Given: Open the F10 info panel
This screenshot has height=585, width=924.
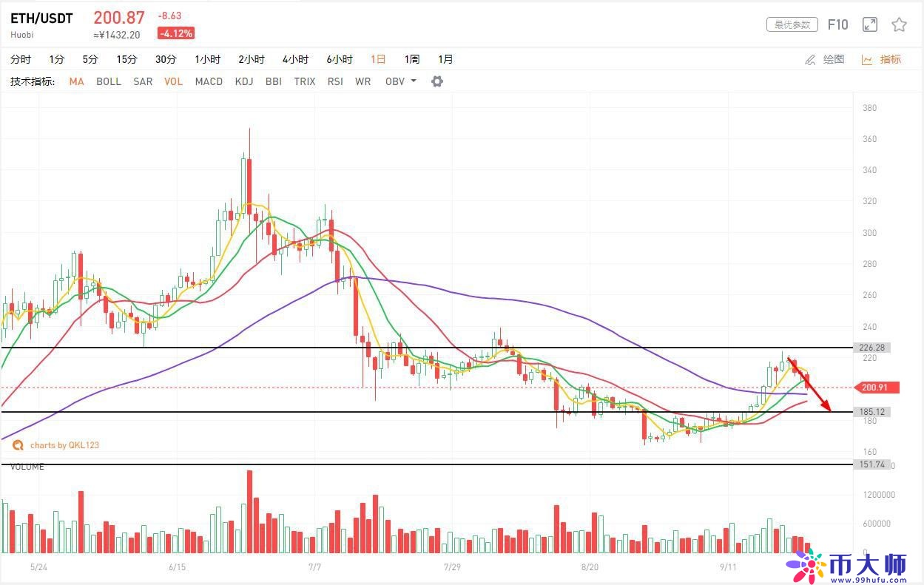Looking at the screenshot, I should (837, 24).
